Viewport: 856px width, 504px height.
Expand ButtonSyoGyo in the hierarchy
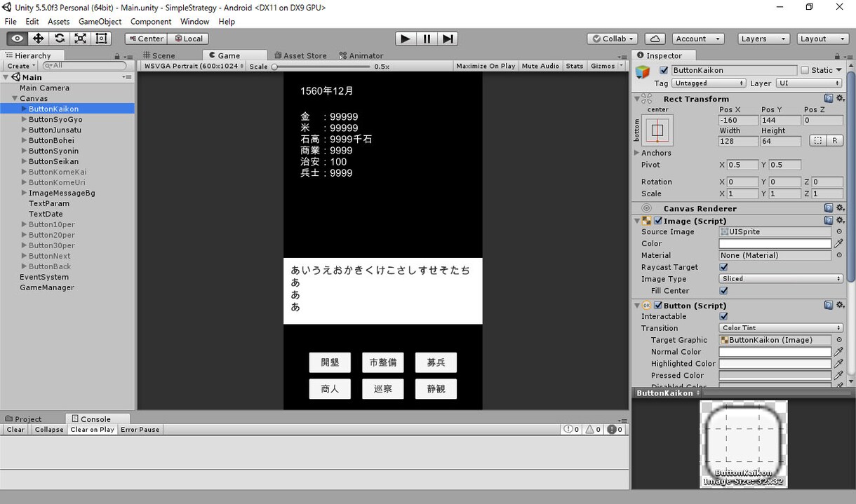pos(25,119)
